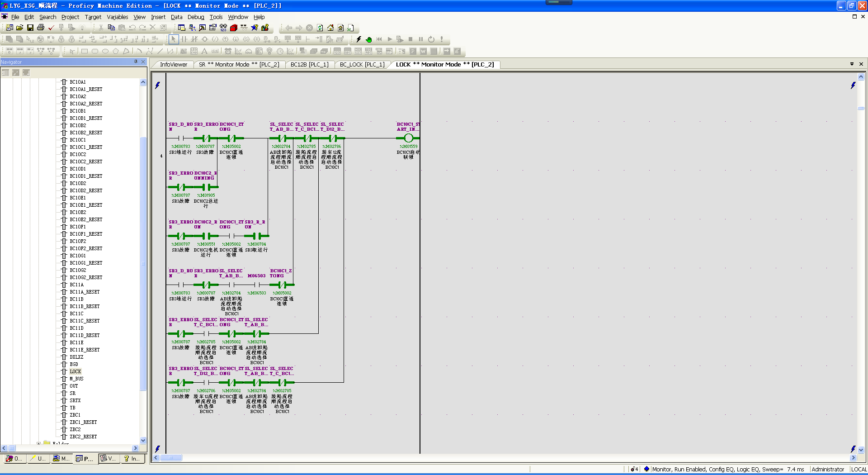The width and height of the screenshot is (868, 475).
Task: Click the Save project icon
Action: tap(30, 28)
